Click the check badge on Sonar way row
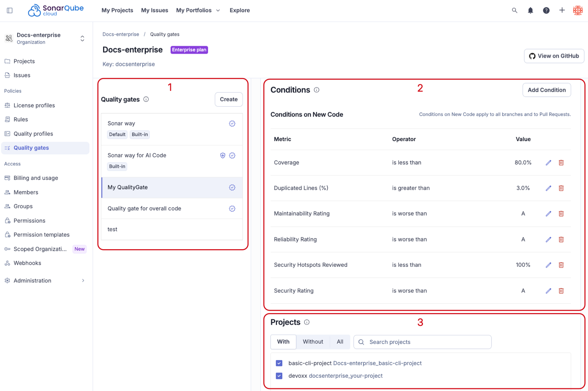588x391 pixels. [232, 123]
